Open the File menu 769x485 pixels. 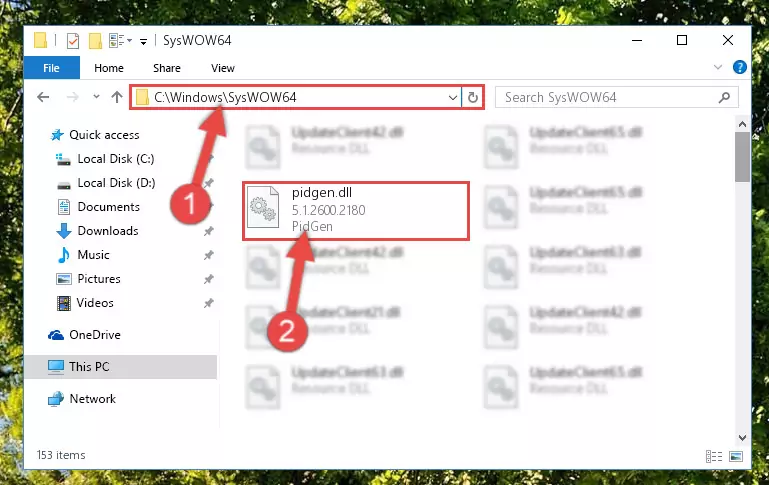(51, 68)
